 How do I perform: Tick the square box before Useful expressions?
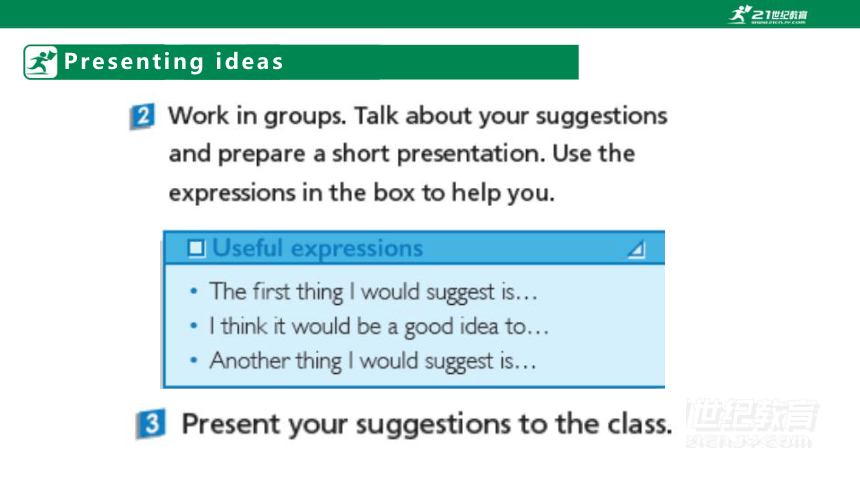coord(196,248)
